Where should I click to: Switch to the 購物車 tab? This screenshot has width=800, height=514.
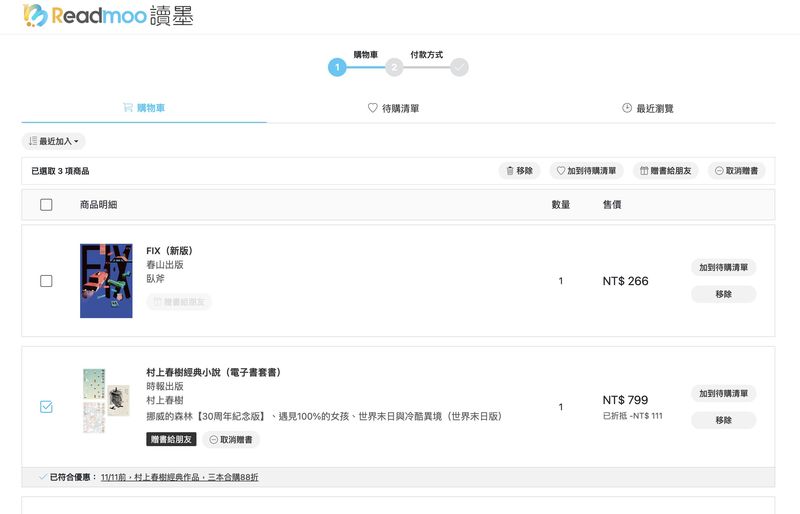click(144, 108)
